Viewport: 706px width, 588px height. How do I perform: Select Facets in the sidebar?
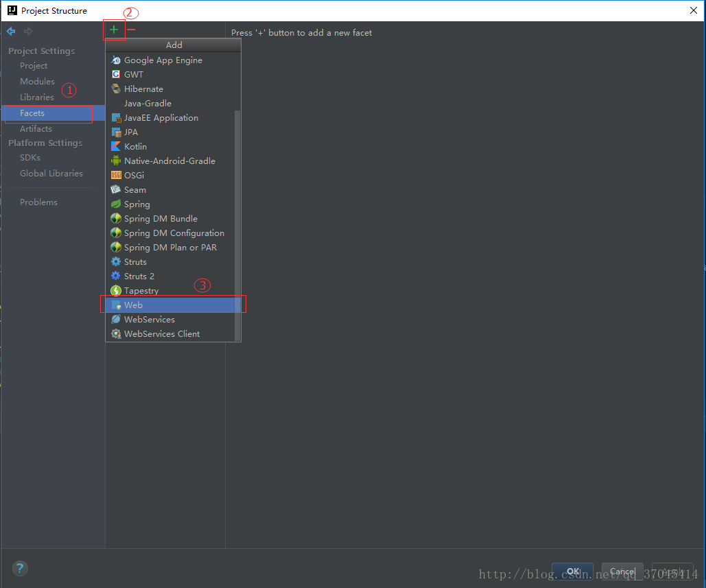click(53, 113)
